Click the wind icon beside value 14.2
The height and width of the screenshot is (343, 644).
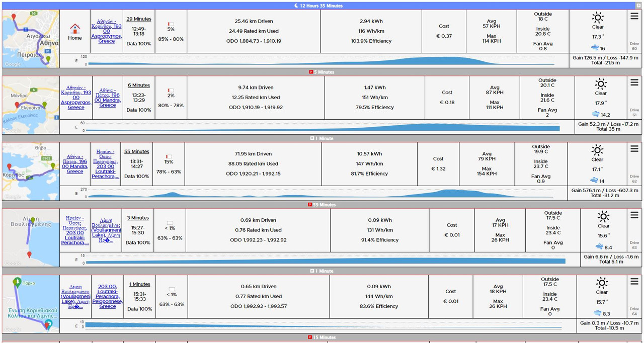[595, 115]
